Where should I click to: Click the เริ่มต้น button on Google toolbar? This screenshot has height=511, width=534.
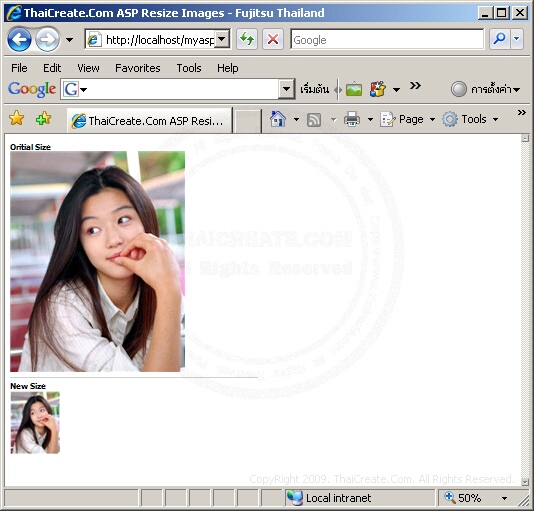tap(314, 89)
